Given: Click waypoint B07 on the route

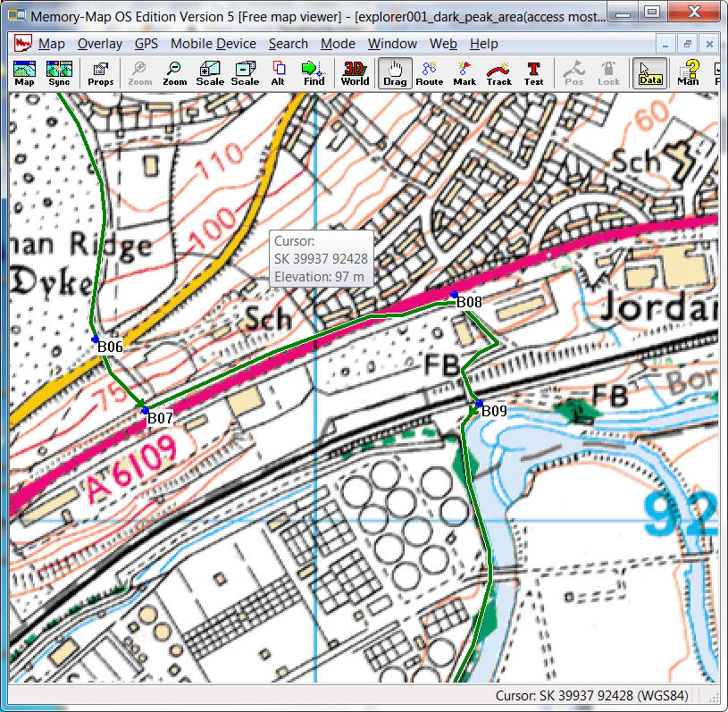Looking at the screenshot, I should (x=145, y=410).
